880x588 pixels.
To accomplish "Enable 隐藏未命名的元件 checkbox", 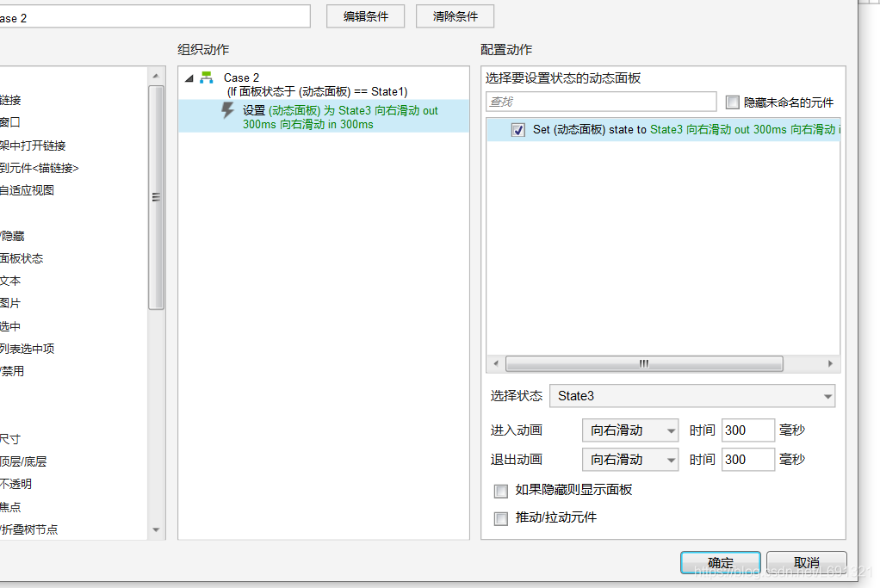I will click(733, 102).
